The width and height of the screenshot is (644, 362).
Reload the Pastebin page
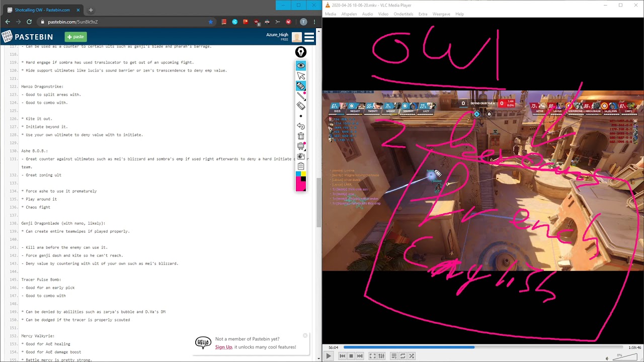point(29,22)
